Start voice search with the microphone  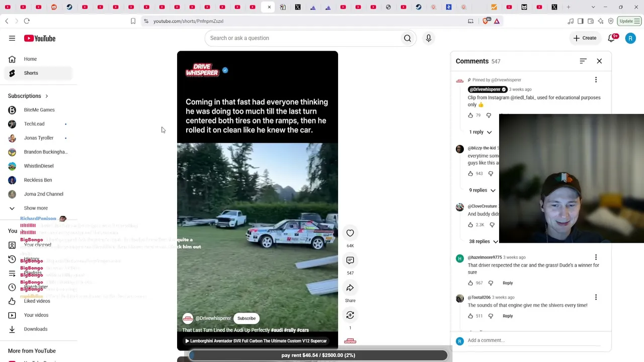click(x=429, y=38)
